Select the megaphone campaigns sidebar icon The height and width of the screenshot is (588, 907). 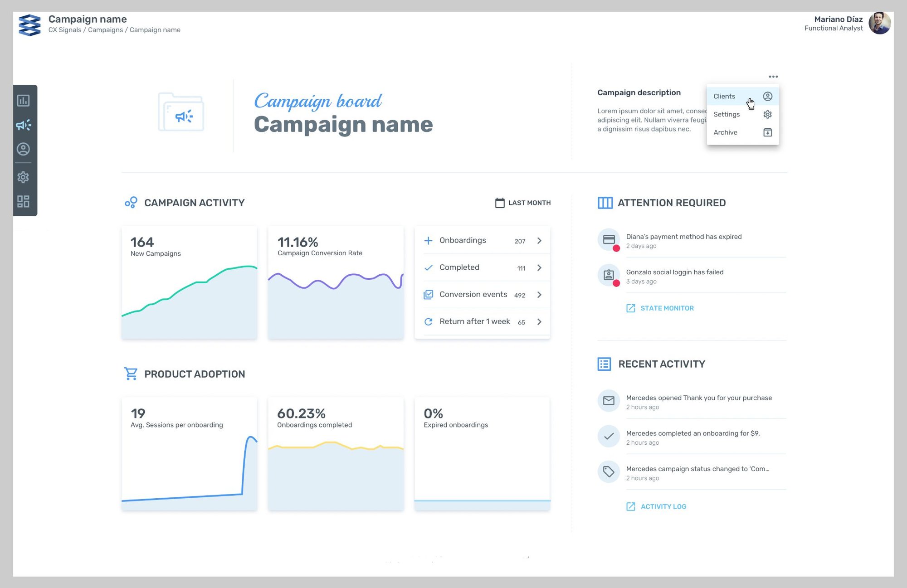click(x=23, y=125)
